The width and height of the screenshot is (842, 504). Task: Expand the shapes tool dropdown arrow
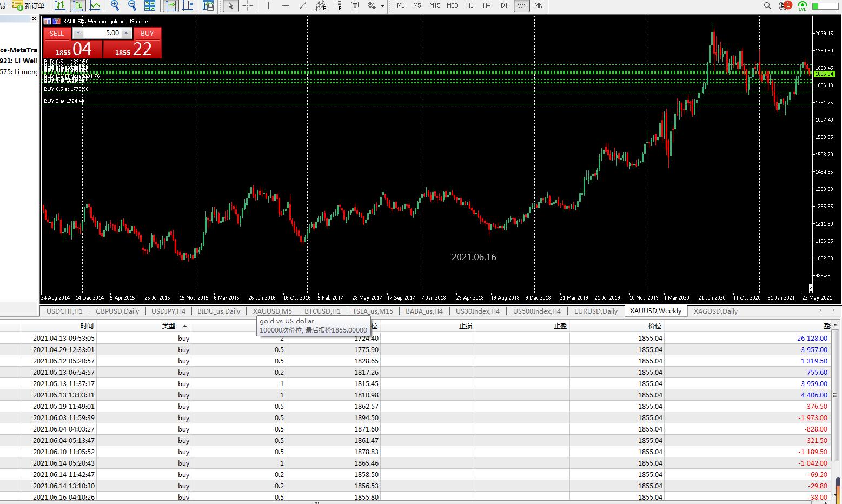pyautogui.click(x=382, y=6)
